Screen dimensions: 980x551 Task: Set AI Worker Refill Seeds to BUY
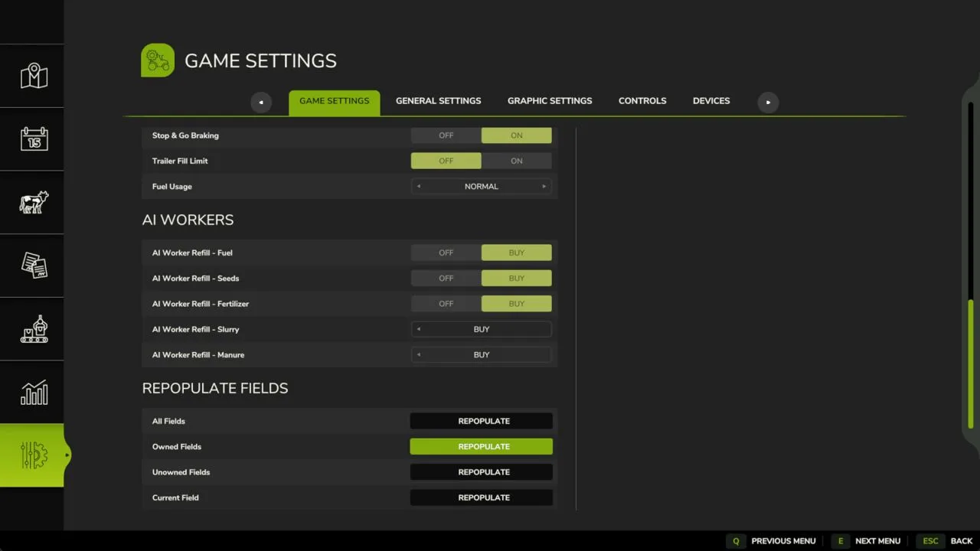[x=517, y=279]
